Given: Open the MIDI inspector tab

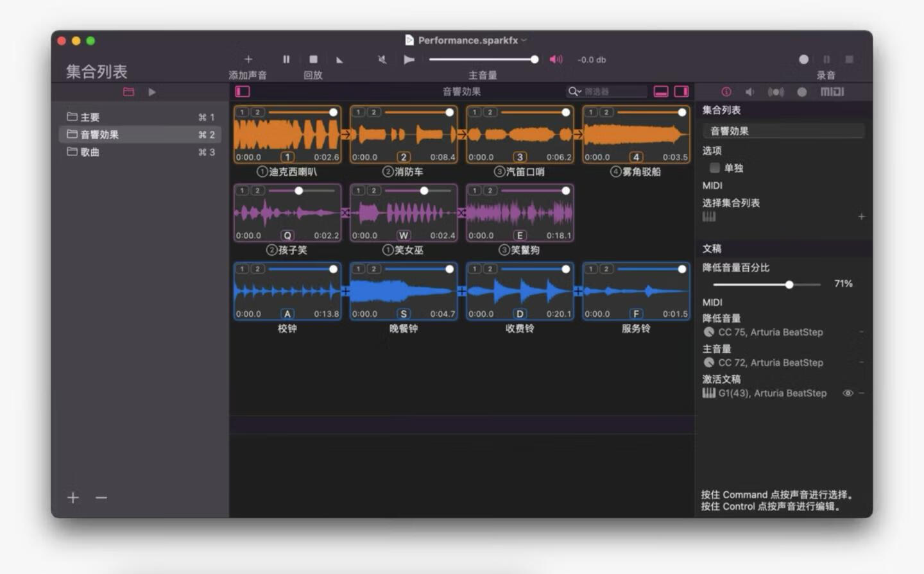Looking at the screenshot, I should tap(832, 92).
